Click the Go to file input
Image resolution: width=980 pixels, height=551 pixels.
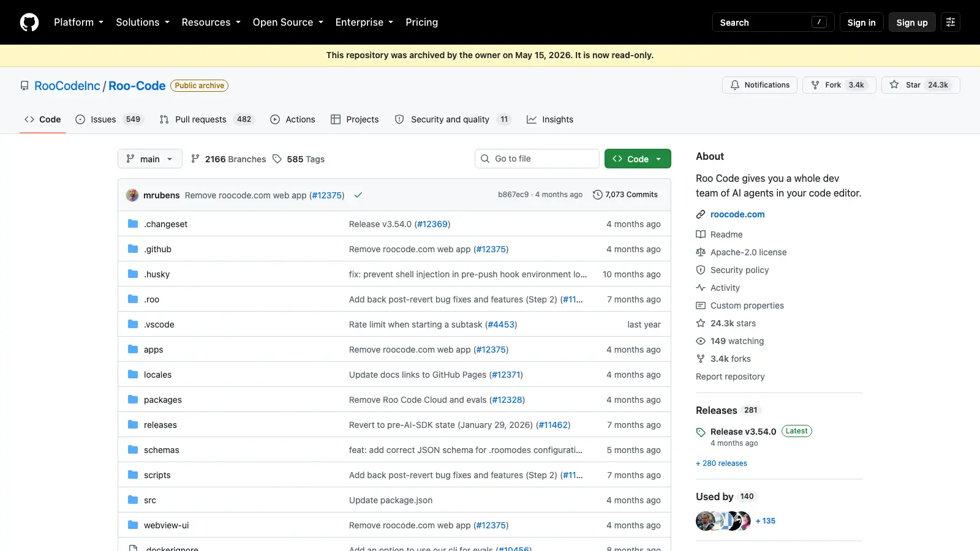click(537, 159)
